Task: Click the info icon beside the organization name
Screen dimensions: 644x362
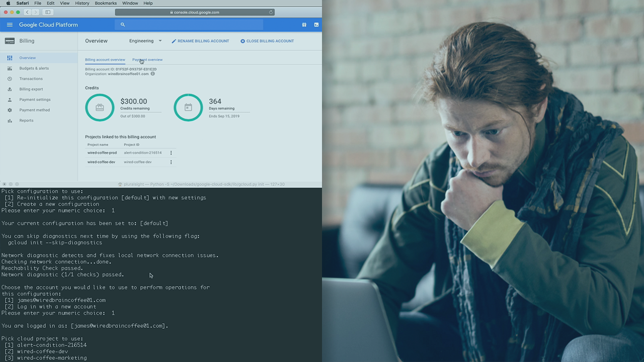Action: (152, 74)
